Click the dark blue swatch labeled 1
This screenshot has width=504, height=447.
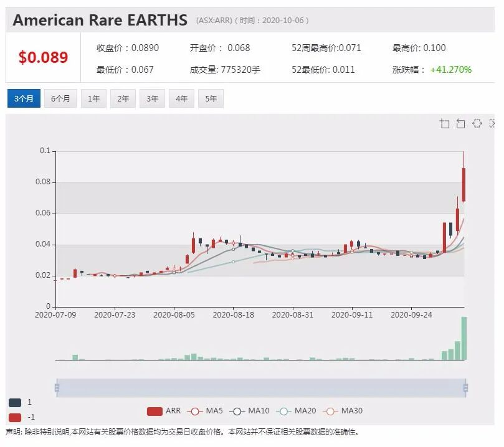(x=15, y=402)
